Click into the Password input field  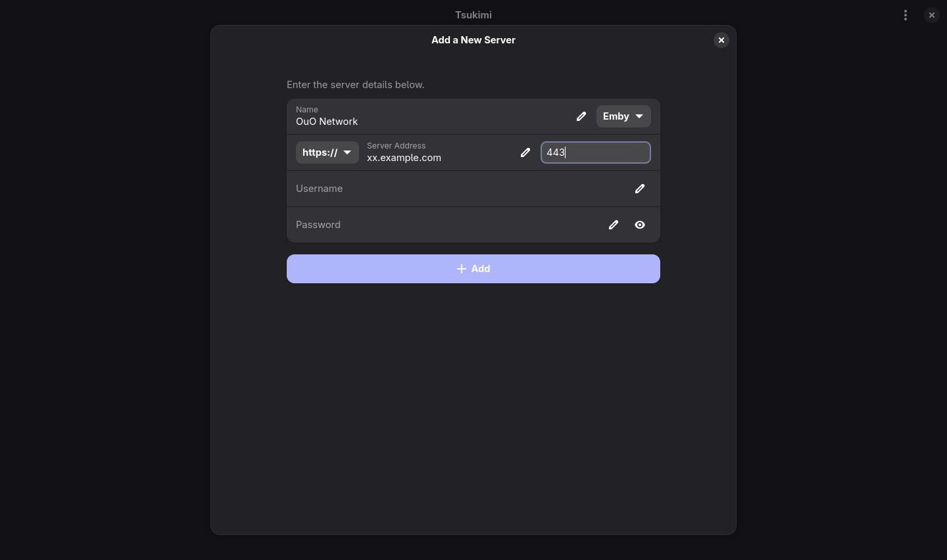441,225
